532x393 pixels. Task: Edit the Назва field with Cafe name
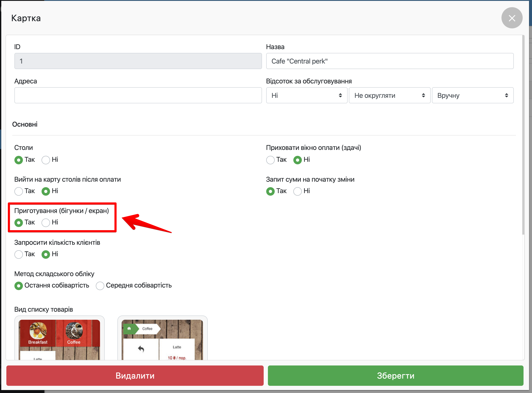[x=389, y=61]
